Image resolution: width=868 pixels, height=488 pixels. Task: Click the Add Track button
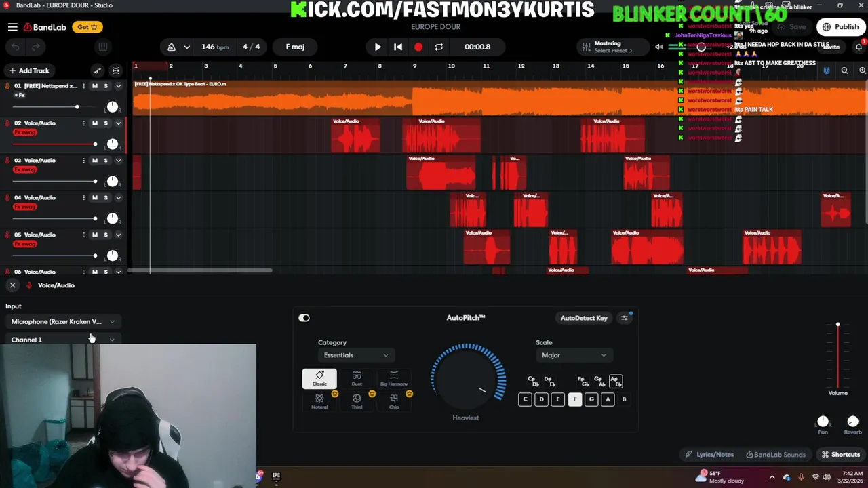click(x=29, y=70)
